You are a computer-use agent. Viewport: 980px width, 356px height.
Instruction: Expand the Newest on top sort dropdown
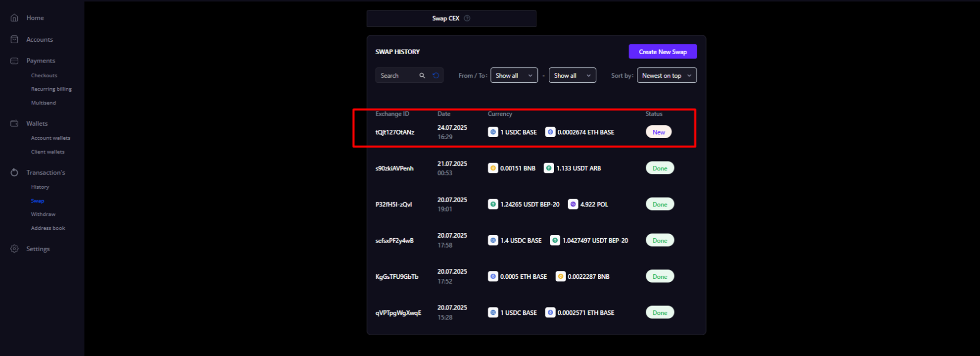[667, 76]
